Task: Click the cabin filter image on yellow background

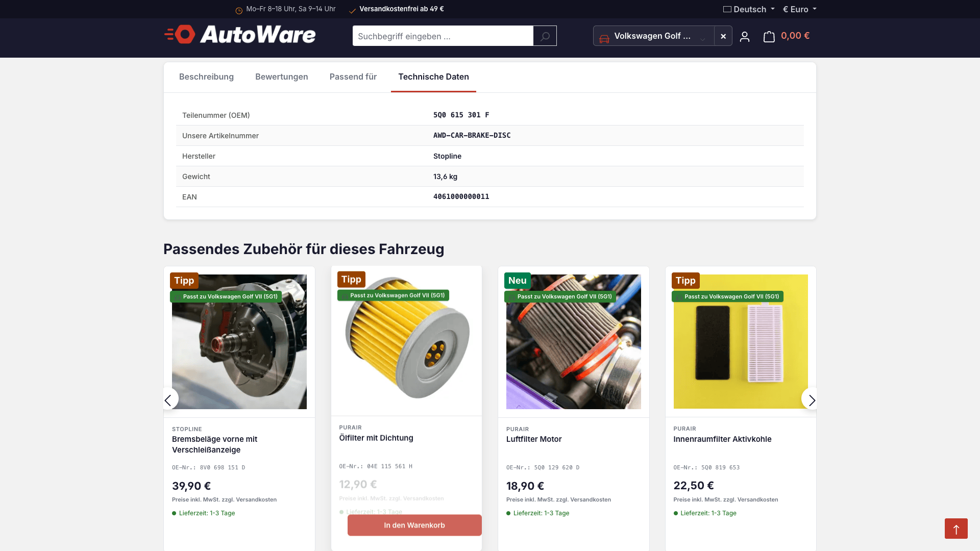Action: pyautogui.click(x=741, y=342)
